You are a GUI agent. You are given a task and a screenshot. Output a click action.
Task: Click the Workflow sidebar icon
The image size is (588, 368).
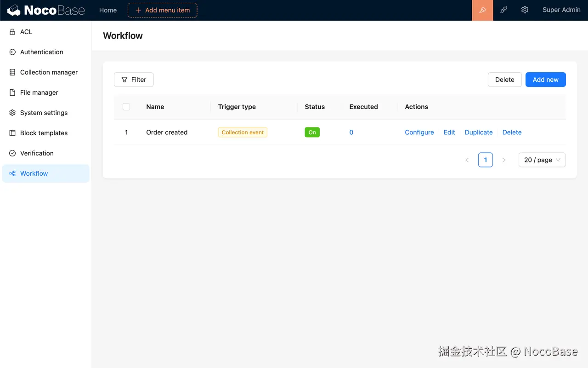12,173
